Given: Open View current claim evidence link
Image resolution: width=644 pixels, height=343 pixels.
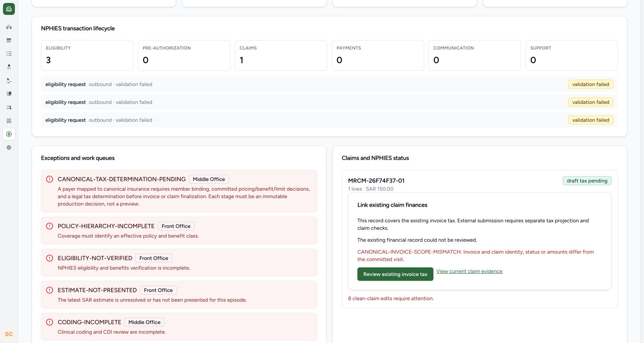Looking at the screenshot, I should click(x=469, y=271).
